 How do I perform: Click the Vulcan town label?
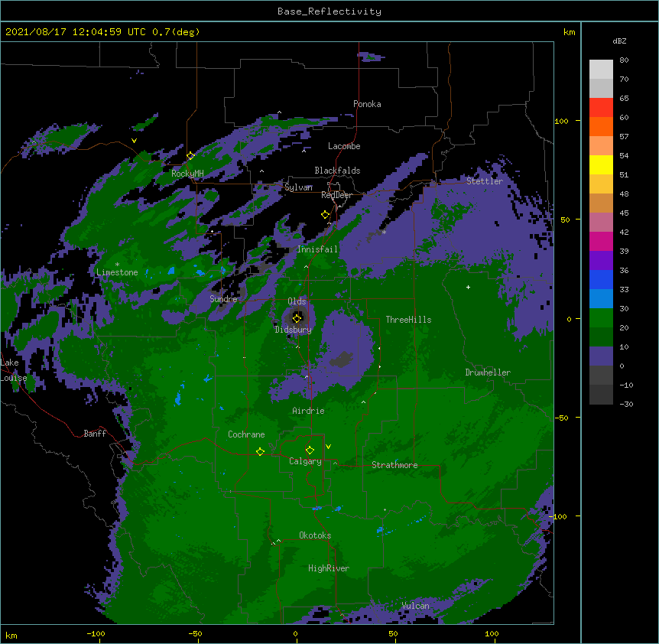click(x=416, y=606)
